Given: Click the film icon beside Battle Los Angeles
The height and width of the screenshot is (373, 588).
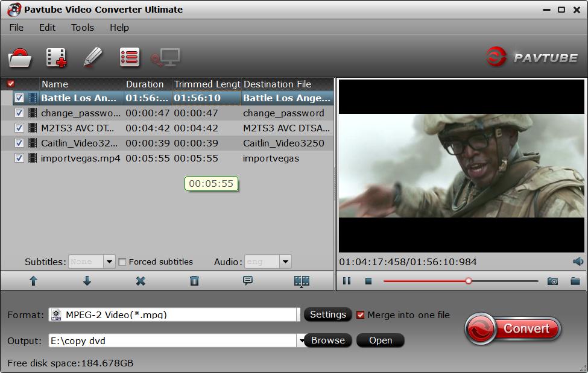Looking at the screenshot, I should coord(33,98).
